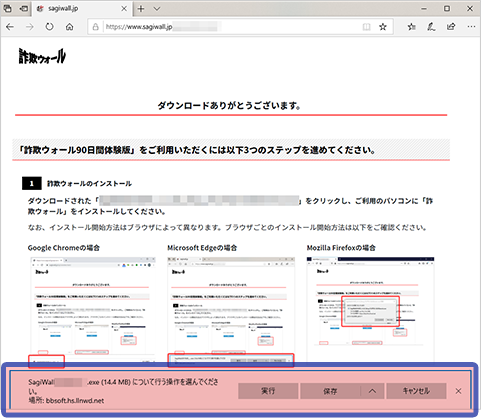Screen dimensions: 481x418
Task: Click the bbsoft.hs.llnwd.net source text
Action: click(x=75, y=400)
